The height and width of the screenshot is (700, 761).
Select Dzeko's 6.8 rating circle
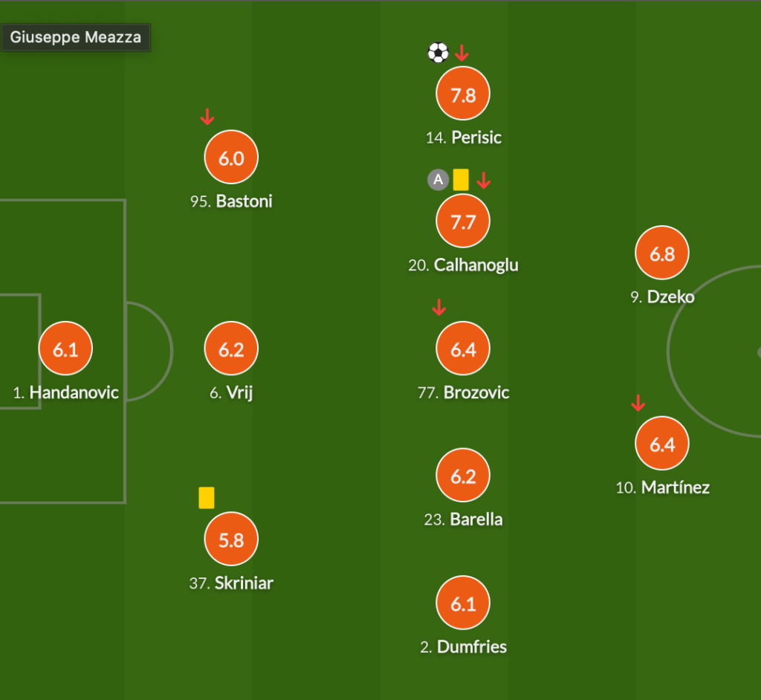point(662,253)
